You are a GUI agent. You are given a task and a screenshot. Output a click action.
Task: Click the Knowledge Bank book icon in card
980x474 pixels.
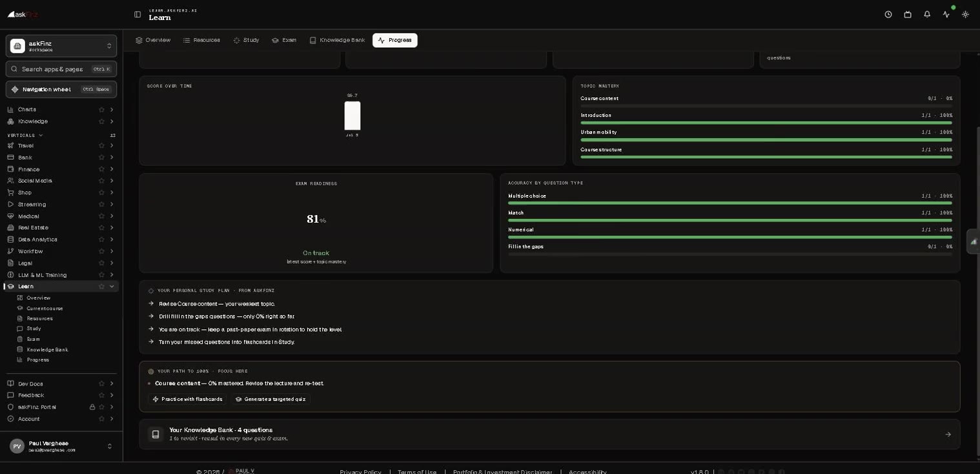(x=156, y=435)
